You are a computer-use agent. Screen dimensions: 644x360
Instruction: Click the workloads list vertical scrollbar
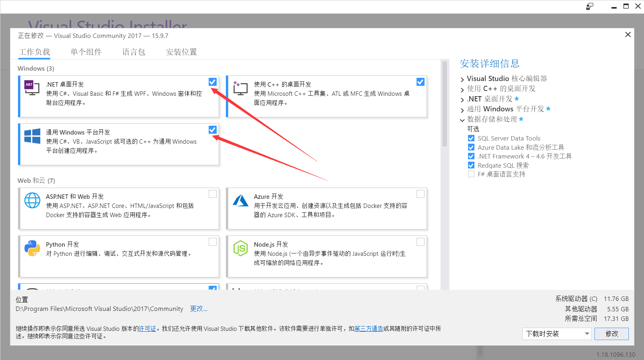pos(444,104)
